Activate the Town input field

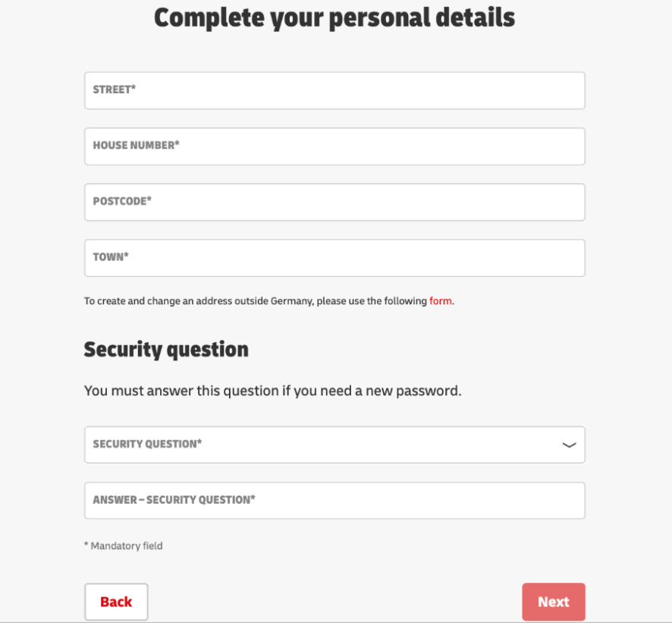point(334,258)
